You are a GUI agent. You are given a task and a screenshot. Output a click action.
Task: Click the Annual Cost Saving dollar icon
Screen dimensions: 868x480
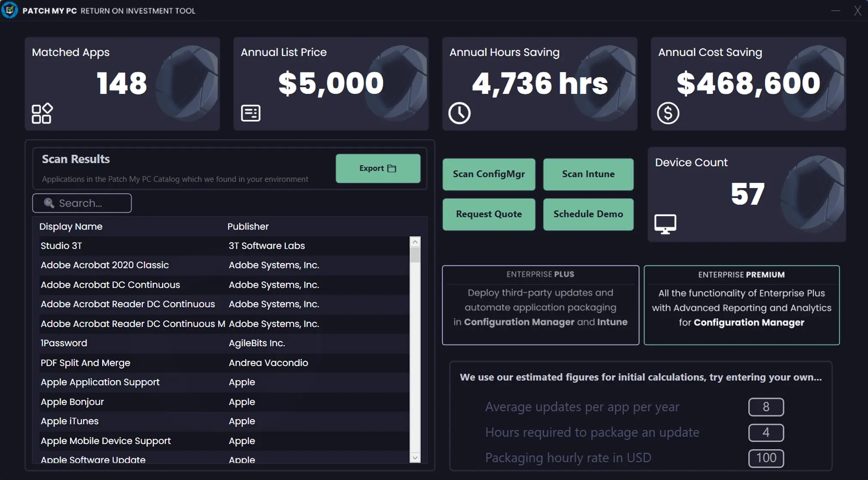tap(668, 113)
